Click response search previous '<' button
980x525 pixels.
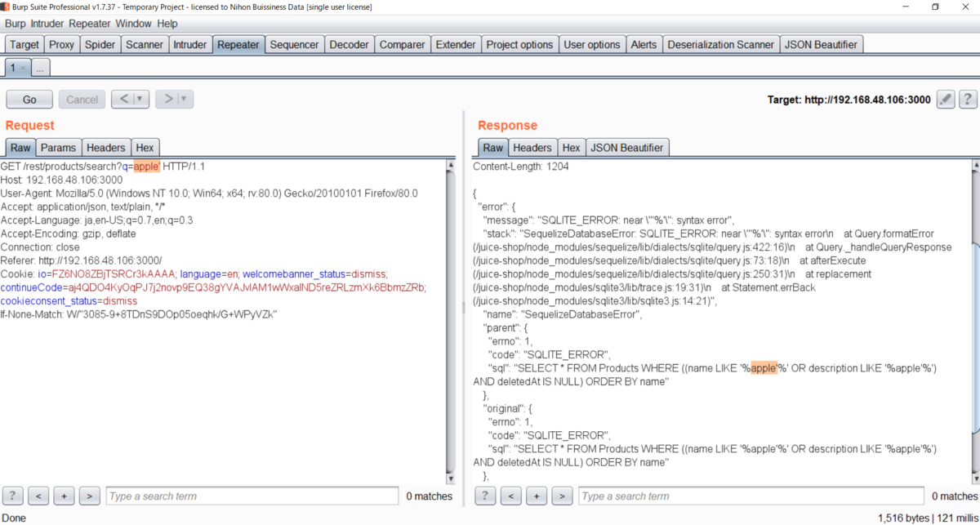click(510, 496)
